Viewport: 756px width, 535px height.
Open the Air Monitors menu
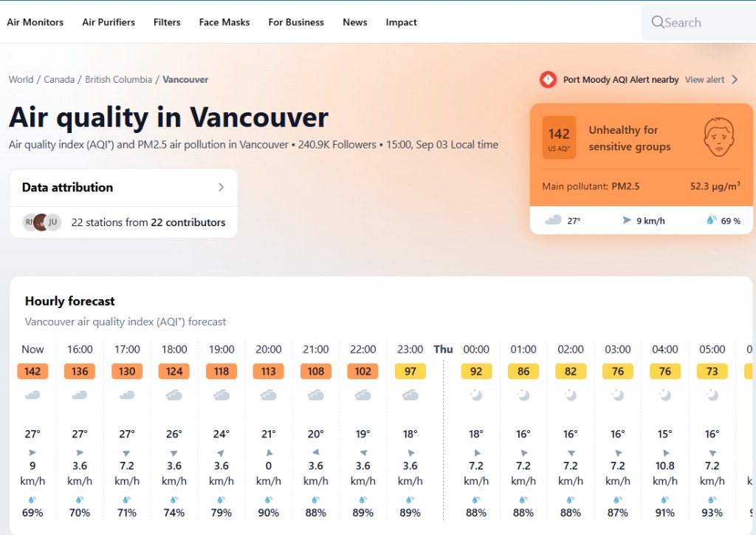tap(35, 22)
